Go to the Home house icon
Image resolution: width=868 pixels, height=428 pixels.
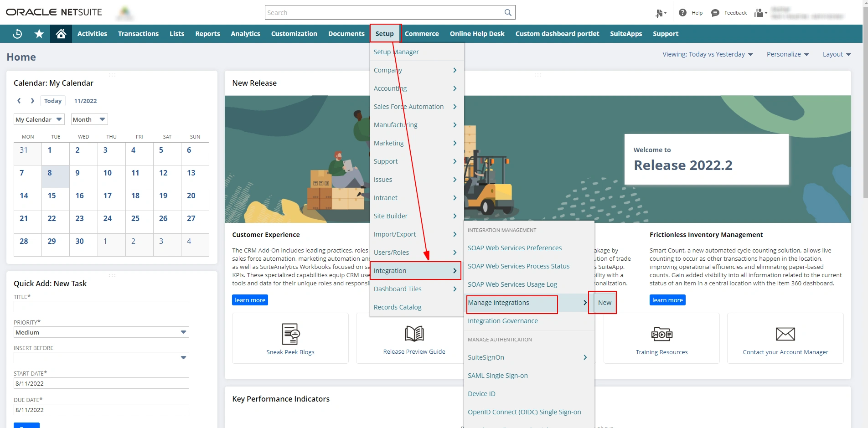(61, 34)
